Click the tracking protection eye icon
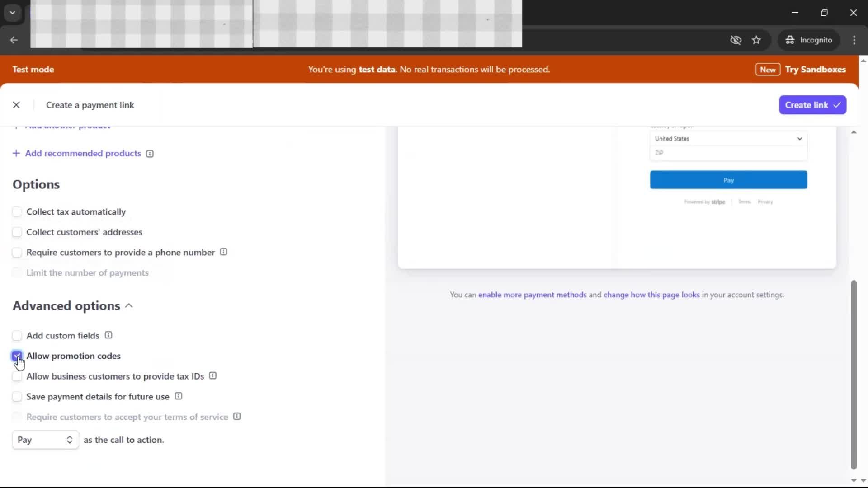This screenshot has height=488, width=868. (x=736, y=40)
